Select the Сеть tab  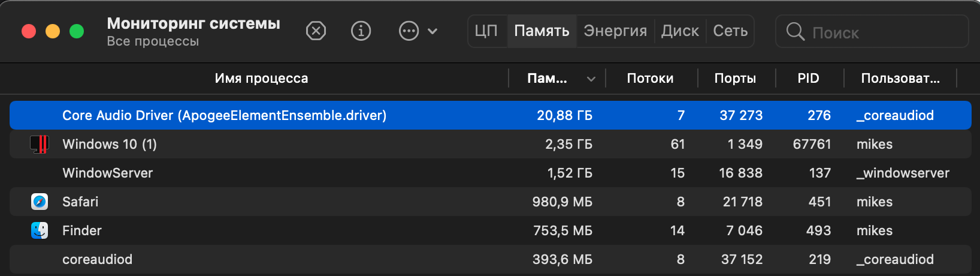click(x=730, y=31)
